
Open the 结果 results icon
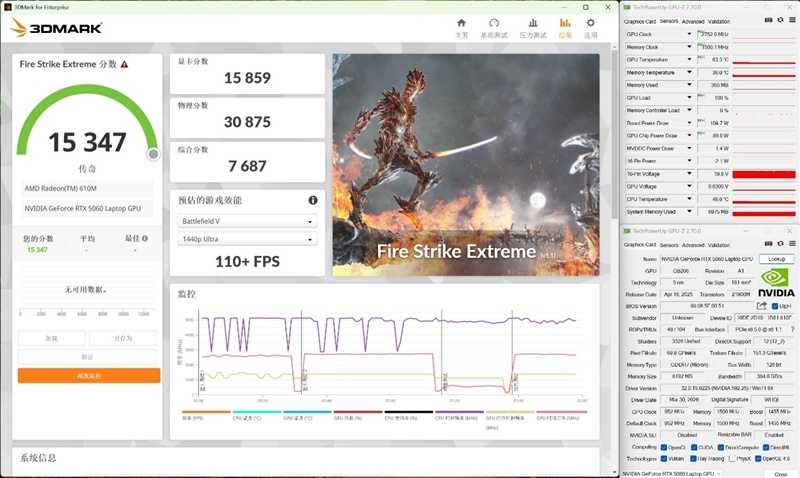tap(565, 23)
